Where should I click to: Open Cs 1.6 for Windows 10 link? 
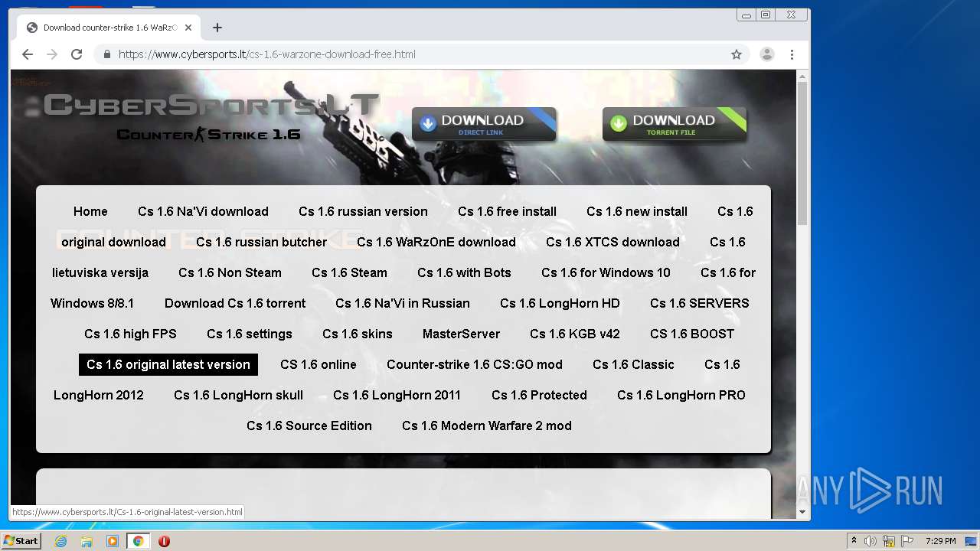pyautogui.click(x=606, y=272)
